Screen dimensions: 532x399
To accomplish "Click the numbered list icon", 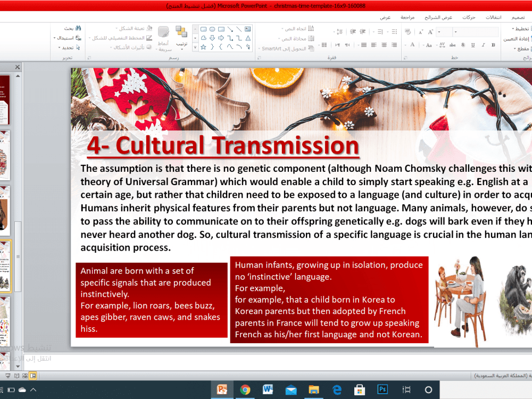I will point(380,32).
